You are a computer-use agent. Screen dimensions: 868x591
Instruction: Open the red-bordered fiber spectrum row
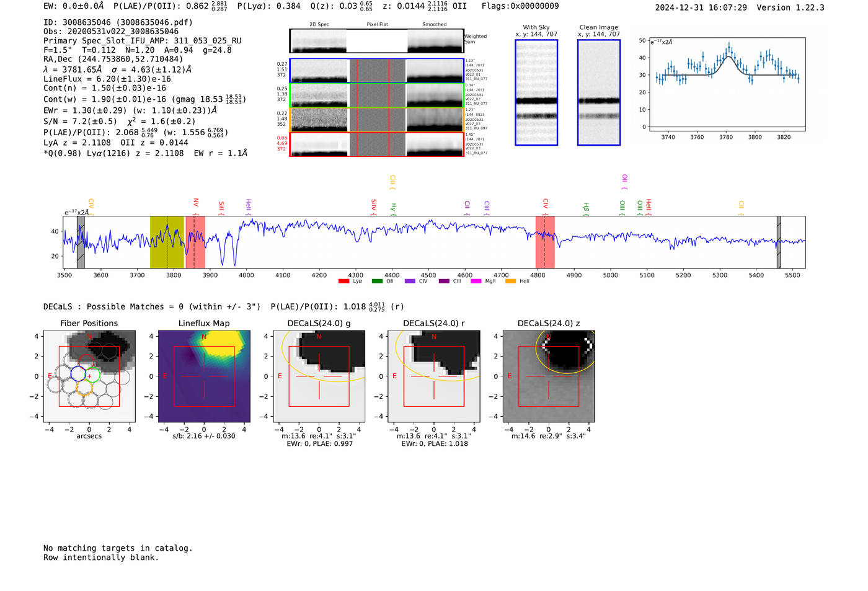pyautogui.click(x=377, y=144)
